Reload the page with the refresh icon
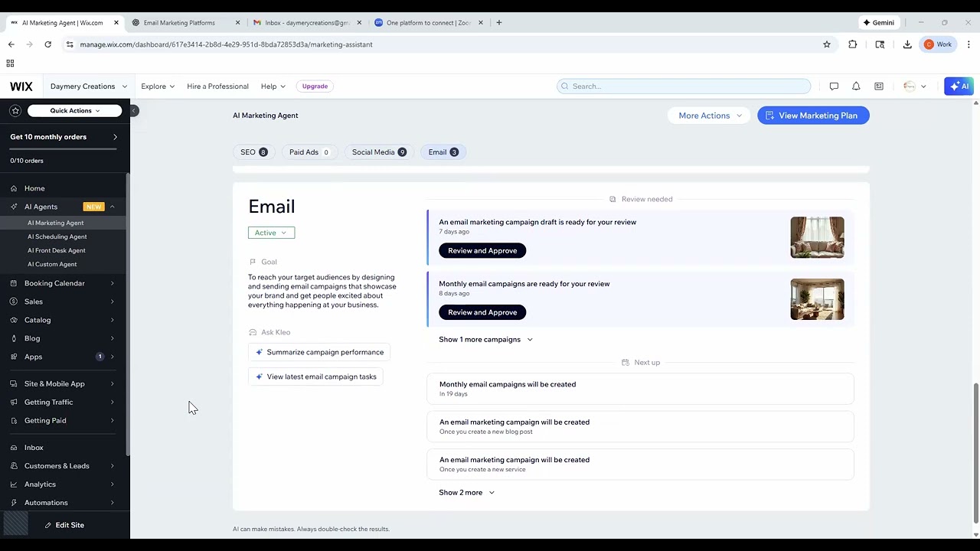This screenshot has height=551, width=980. [x=47, y=44]
